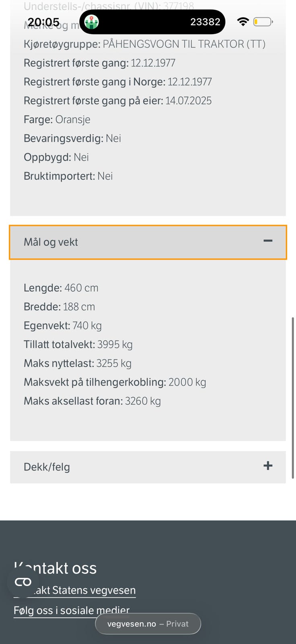
Task: Tap the battery indicator icon
Action: pyautogui.click(x=263, y=22)
